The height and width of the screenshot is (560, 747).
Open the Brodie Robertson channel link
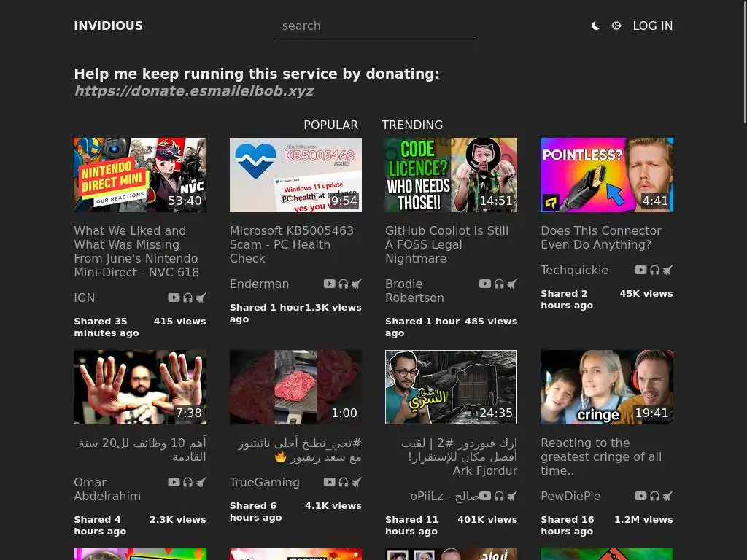[x=414, y=290]
